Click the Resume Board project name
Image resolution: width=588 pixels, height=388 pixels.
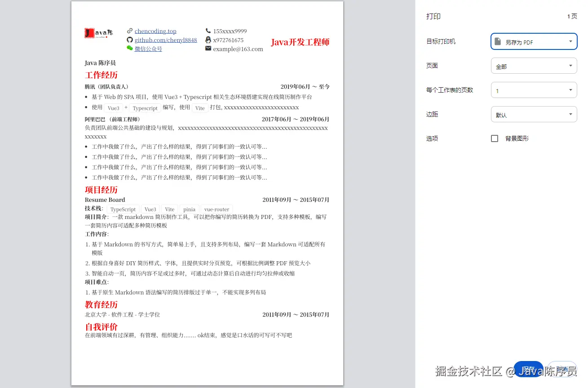pyautogui.click(x=105, y=200)
